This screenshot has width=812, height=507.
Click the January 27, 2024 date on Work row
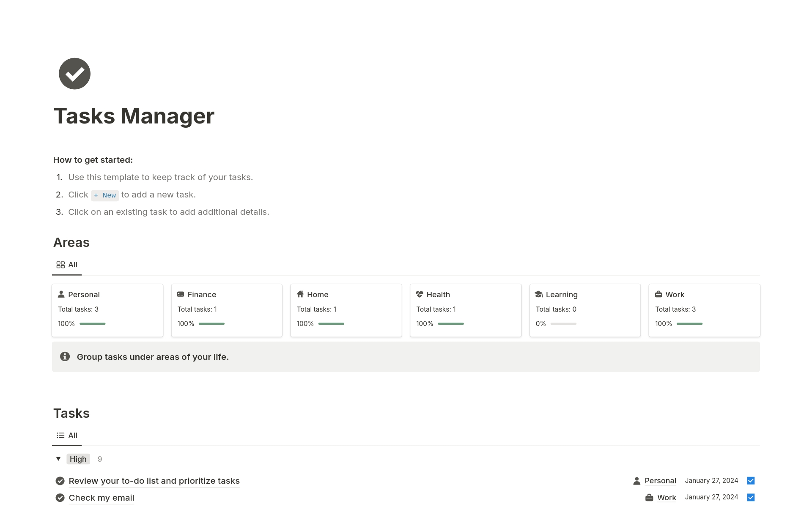711,497
